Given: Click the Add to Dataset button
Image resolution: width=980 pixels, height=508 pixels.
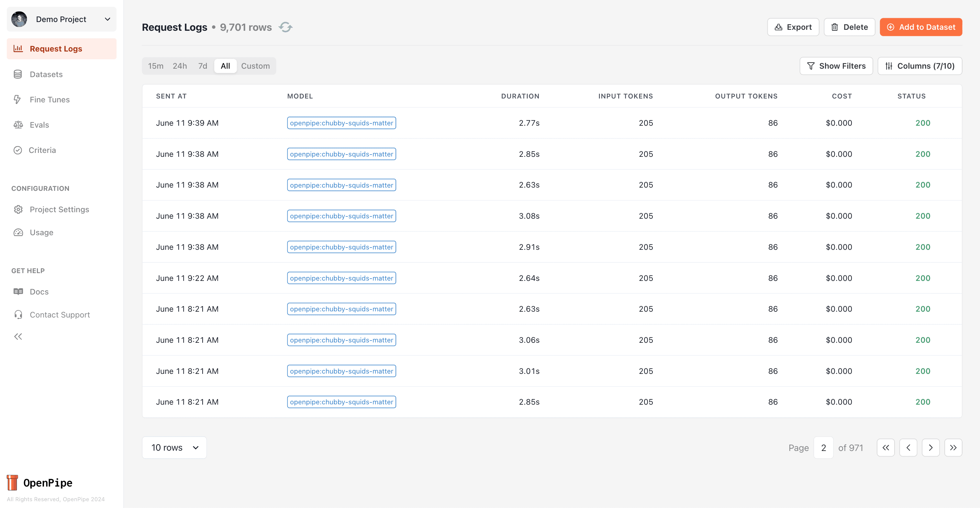Looking at the screenshot, I should click(x=921, y=27).
